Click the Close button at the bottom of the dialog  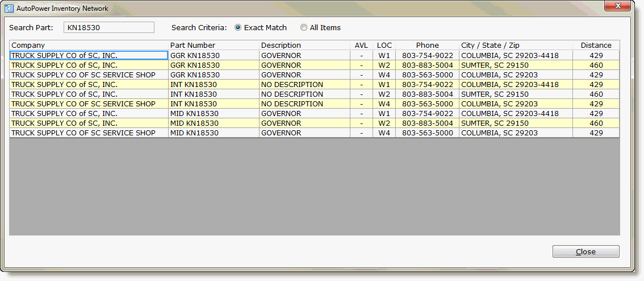[586, 252]
